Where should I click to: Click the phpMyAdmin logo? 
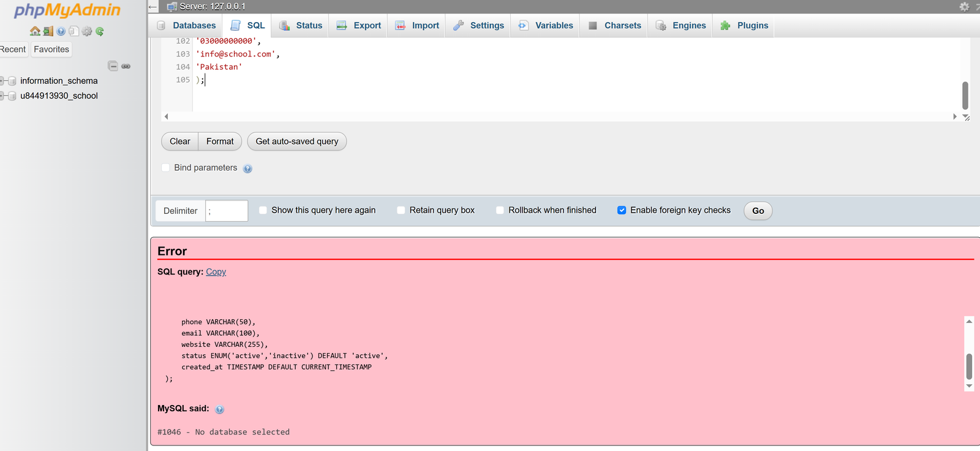tap(67, 10)
